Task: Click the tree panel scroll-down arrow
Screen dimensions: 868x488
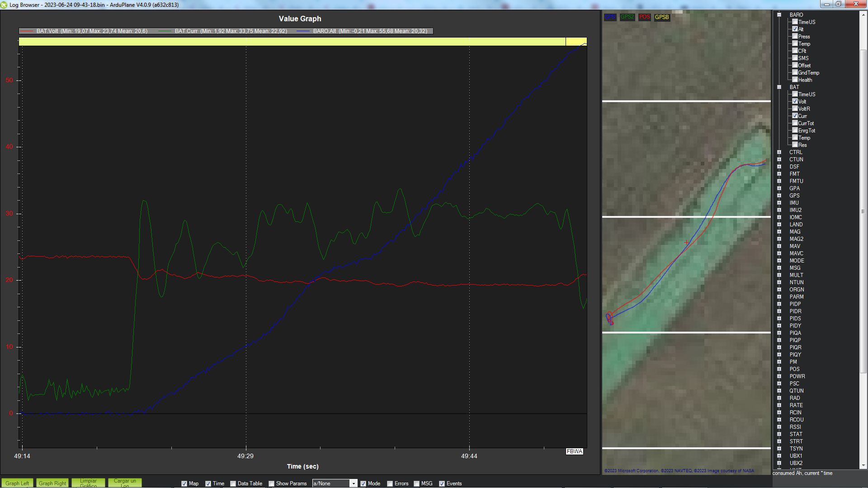Action: click(x=863, y=465)
